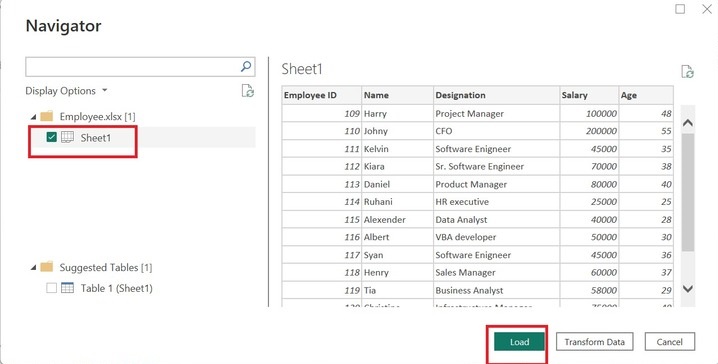Click the Sr. Software Engineer cell
The image size is (718, 364).
496,166
